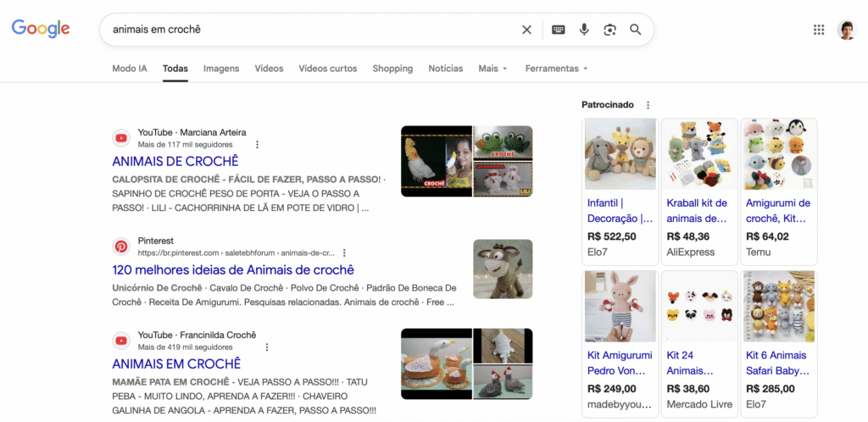Click the Angola hens crochet thumbnail

pos(504,382)
